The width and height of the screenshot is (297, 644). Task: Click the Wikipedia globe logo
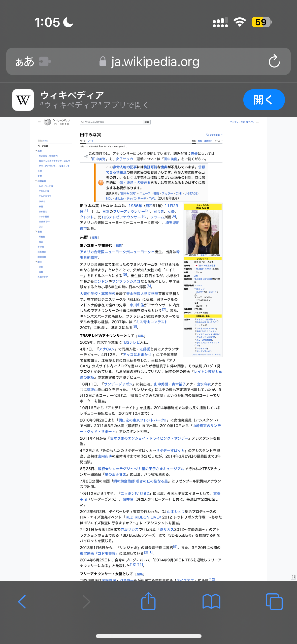[x=47, y=122]
